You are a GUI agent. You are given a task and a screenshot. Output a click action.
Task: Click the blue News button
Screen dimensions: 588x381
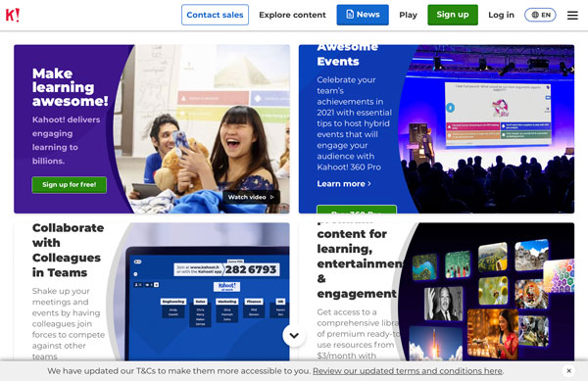(363, 15)
